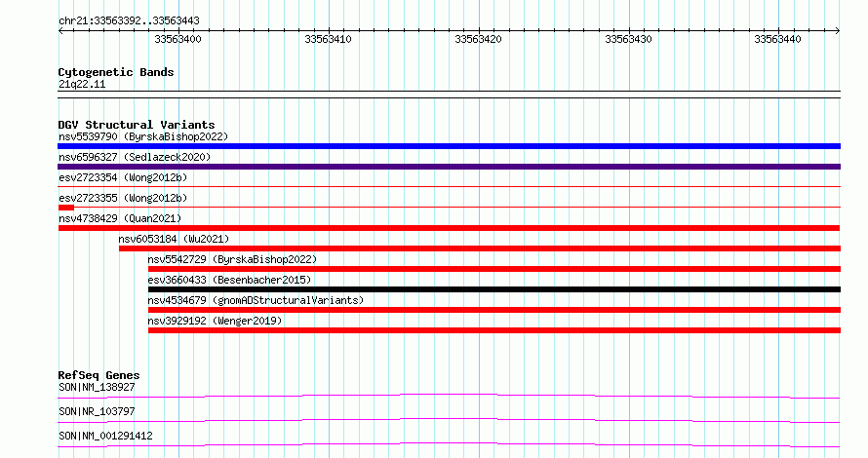Open the DGV Structural Variants track title
Screen dimensions: 868x458
tap(137, 125)
